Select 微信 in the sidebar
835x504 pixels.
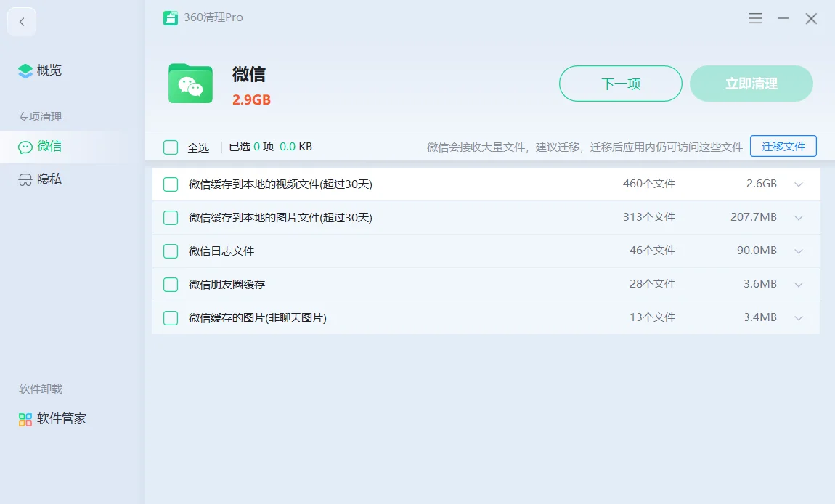(x=73, y=147)
